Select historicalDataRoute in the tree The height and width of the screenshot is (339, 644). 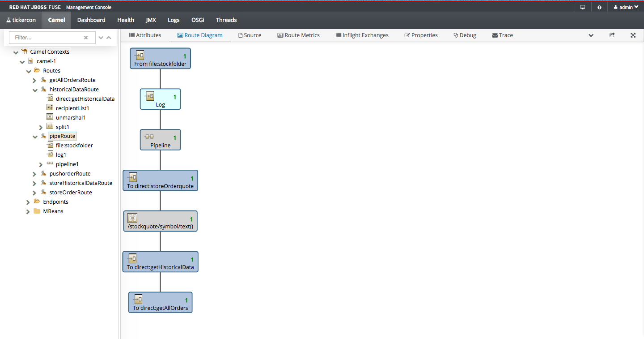coord(74,90)
